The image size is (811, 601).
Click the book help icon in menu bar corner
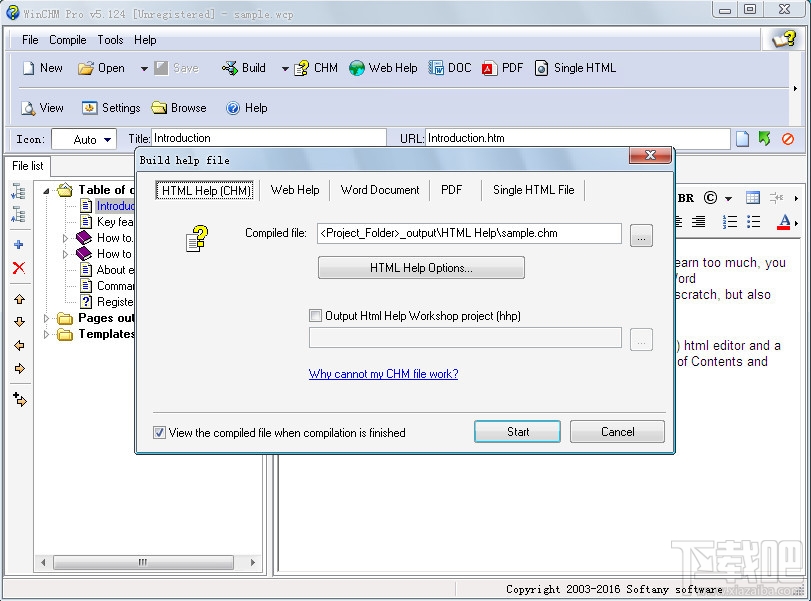(783, 39)
